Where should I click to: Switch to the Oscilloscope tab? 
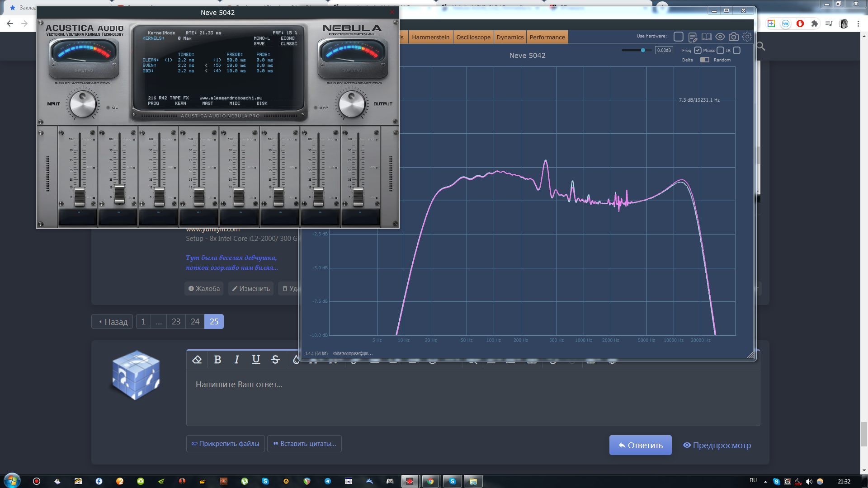tap(473, 37)
